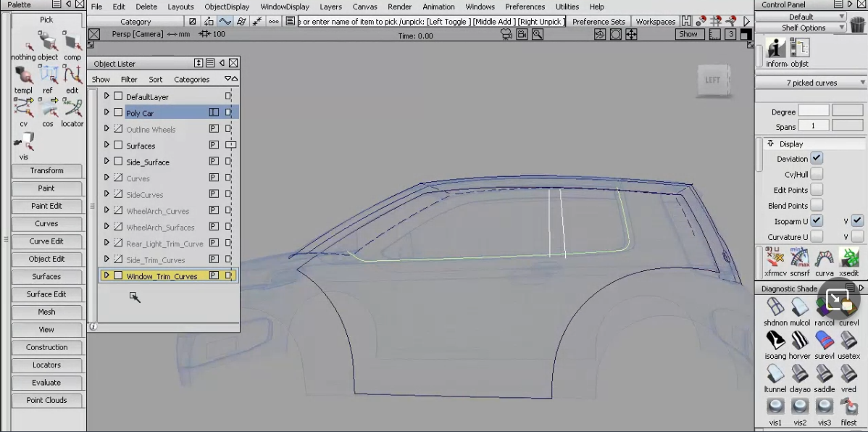Viewport: 868px width, 432px height.
Task: Click the Spans value field
Action: pyautogui.click(x=813, y=126)
